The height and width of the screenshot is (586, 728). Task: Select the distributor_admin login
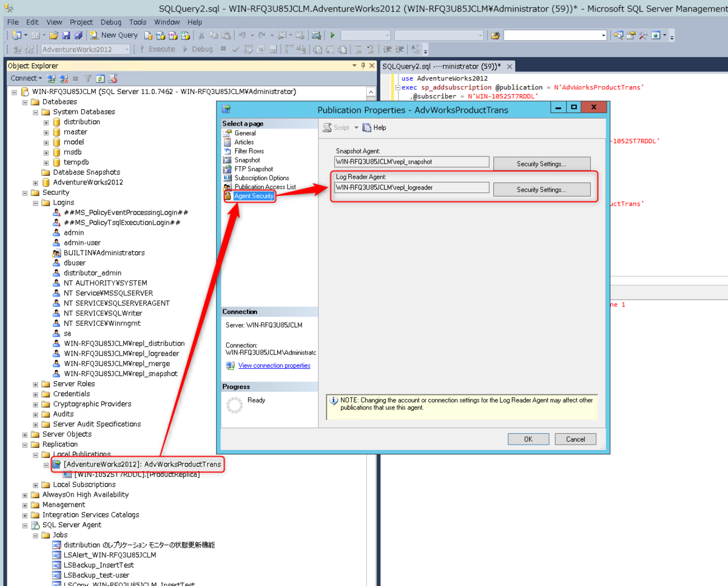tap(92, 273)
